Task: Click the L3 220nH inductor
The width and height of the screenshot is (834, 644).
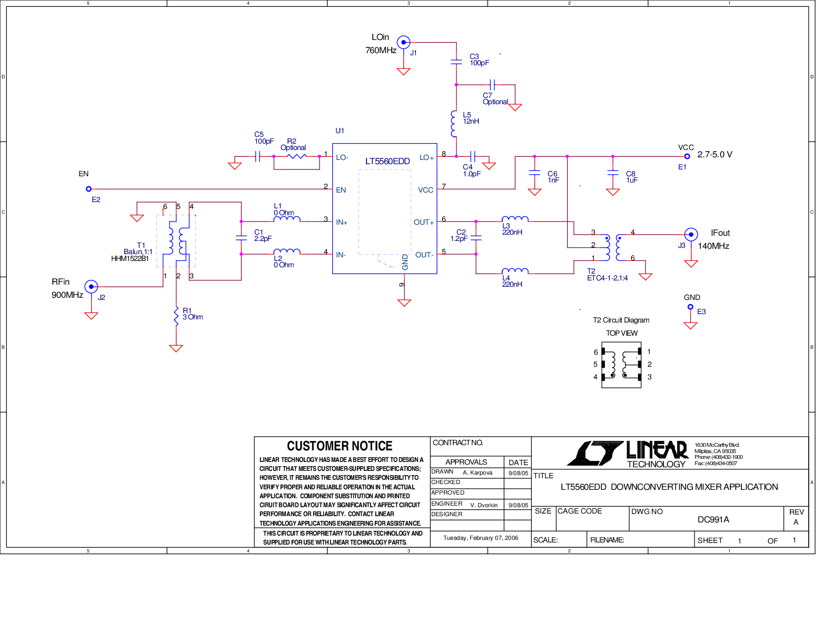Action: (515, 219)
